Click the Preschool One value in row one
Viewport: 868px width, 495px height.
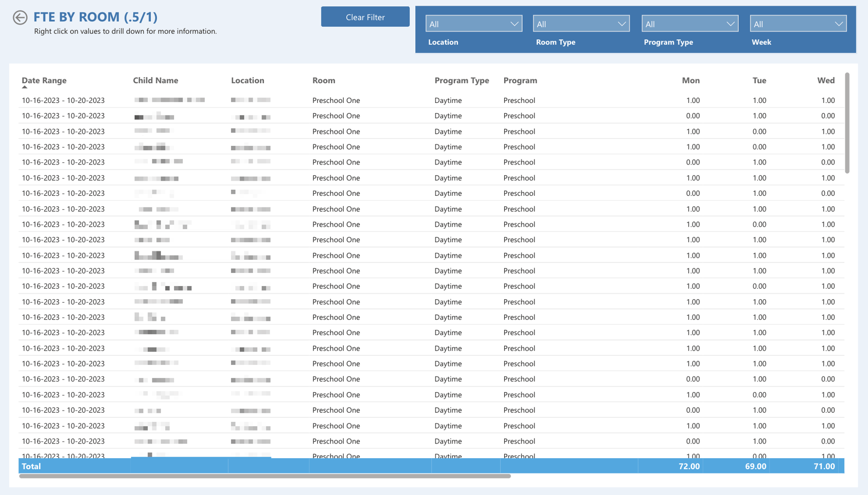click(336, 100)
